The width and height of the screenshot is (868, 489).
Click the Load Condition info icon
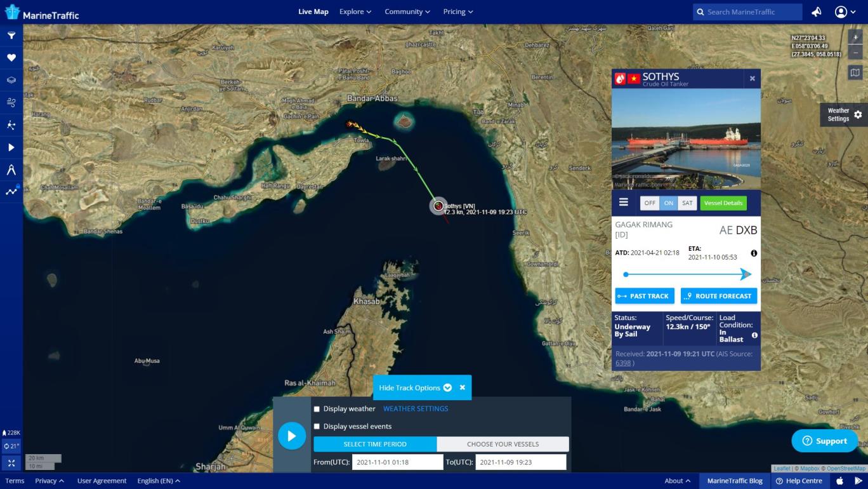pos(754,335)
